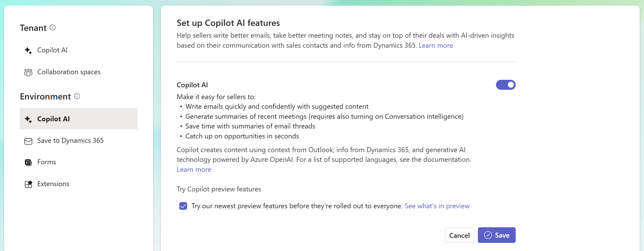Click the Tenant info icon
The width and height of the screenshot is (644, 251).
pyautogui.click(x=53, y=28)
